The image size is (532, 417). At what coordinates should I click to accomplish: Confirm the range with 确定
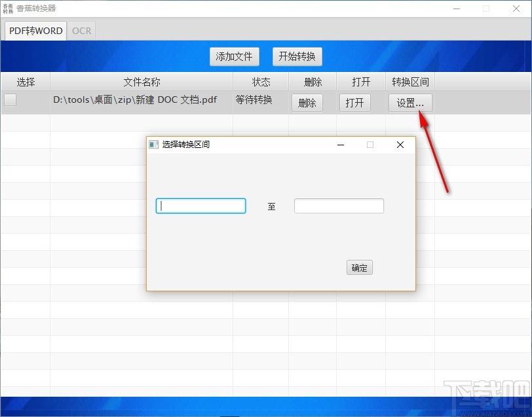[360, 268]
